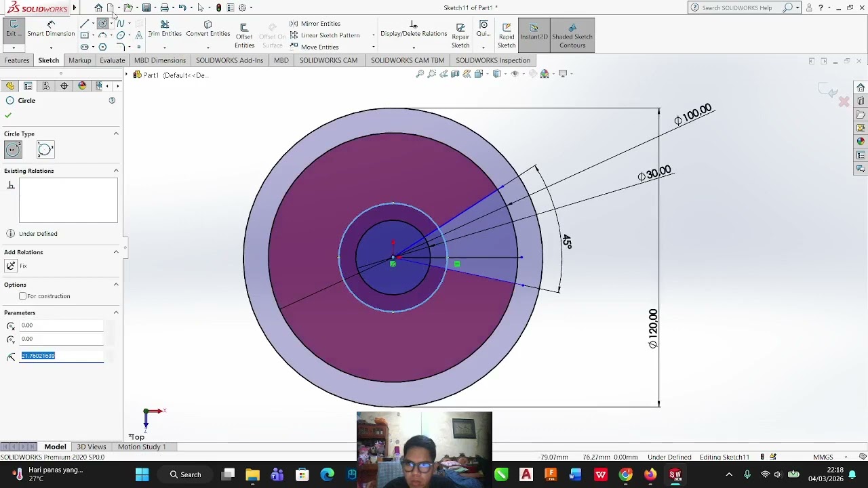Click the Home icon in title toolbar
The height and width of the screenshot is (488, 868).
click(x=98, y=7)
